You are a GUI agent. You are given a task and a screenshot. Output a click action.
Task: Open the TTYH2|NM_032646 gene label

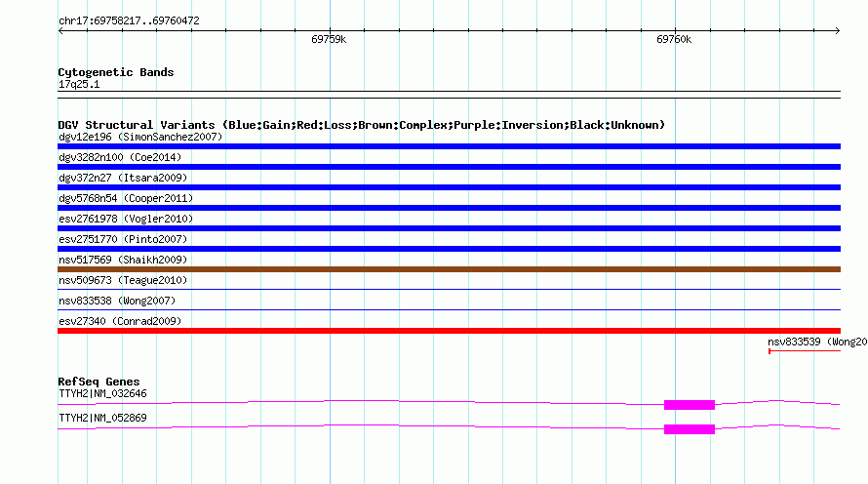click(x=102, y=393)
